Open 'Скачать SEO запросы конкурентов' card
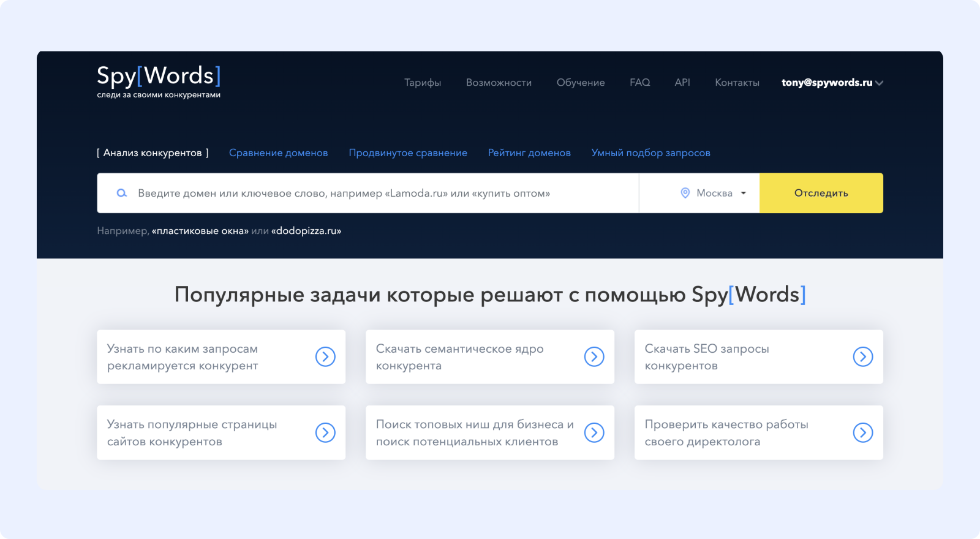The height and width of the screenshot is (539, 980). (759, 357)
